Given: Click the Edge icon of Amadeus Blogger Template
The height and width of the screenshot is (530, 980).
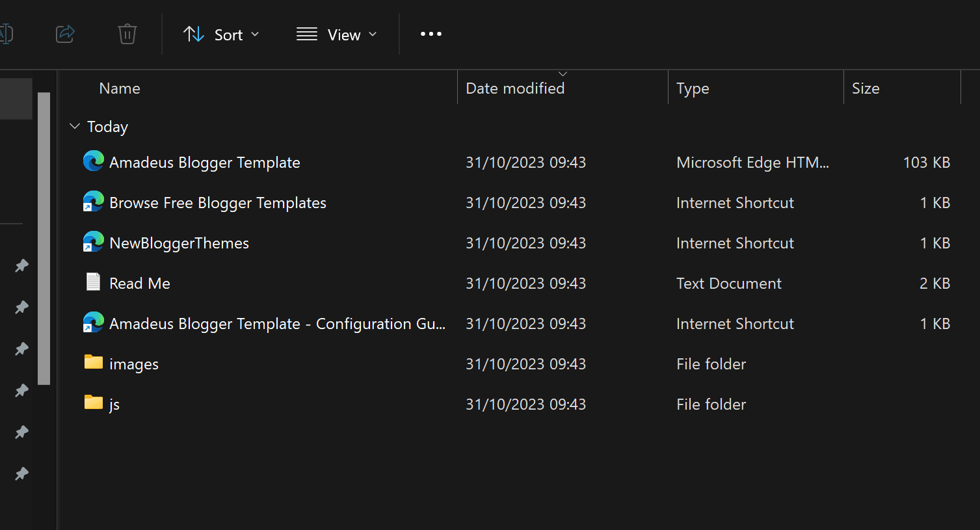Looking at the screenshot, I should pyautogui.click(x=94, y=161).
